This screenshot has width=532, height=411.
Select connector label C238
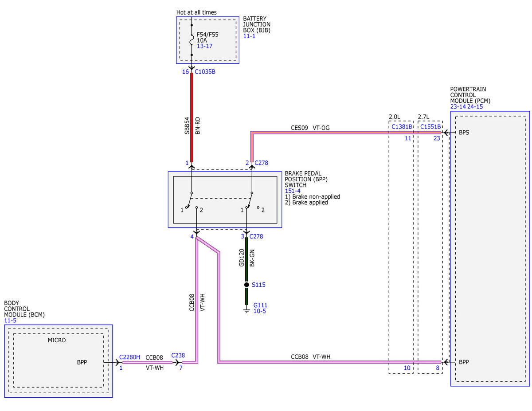point(178,355)
